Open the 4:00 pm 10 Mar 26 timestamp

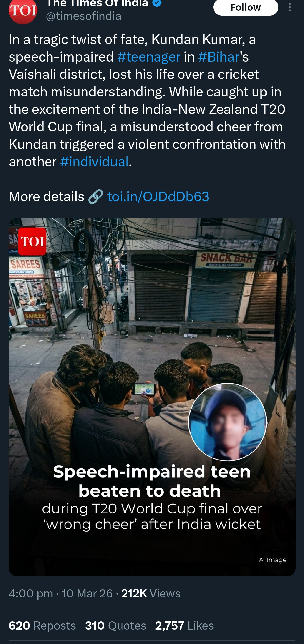click(61, 594)
